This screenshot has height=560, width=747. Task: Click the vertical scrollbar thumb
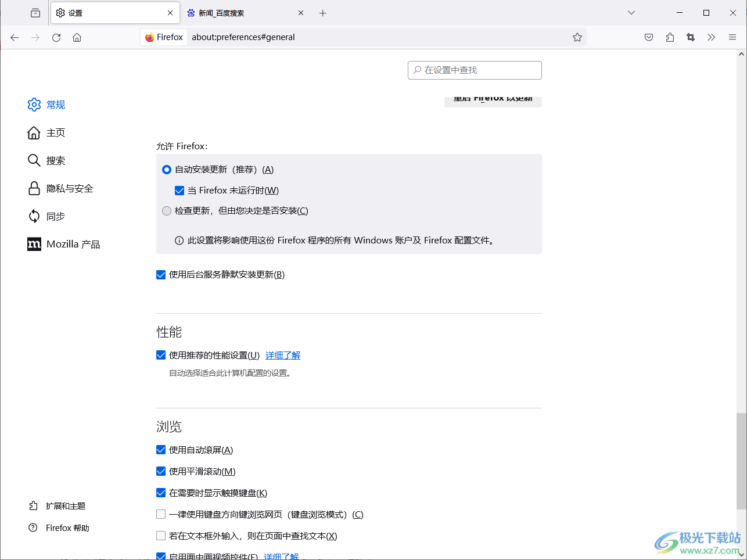[x=741, y=461]
